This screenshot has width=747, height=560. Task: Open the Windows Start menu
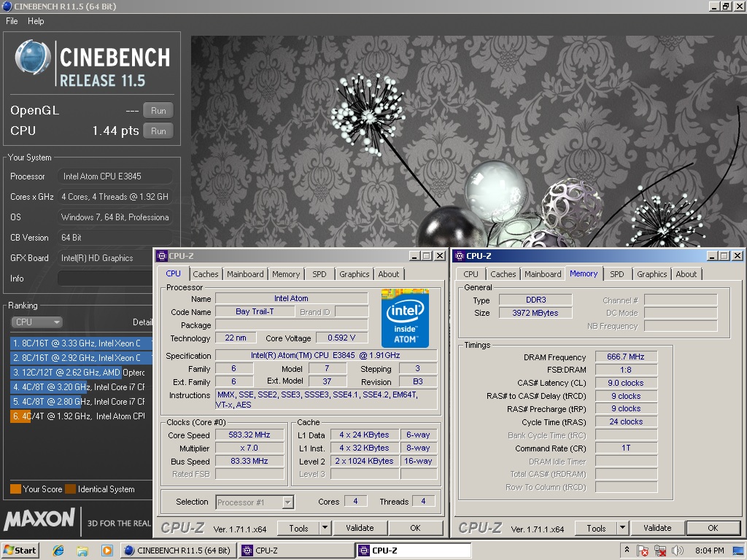coord(20,551)
